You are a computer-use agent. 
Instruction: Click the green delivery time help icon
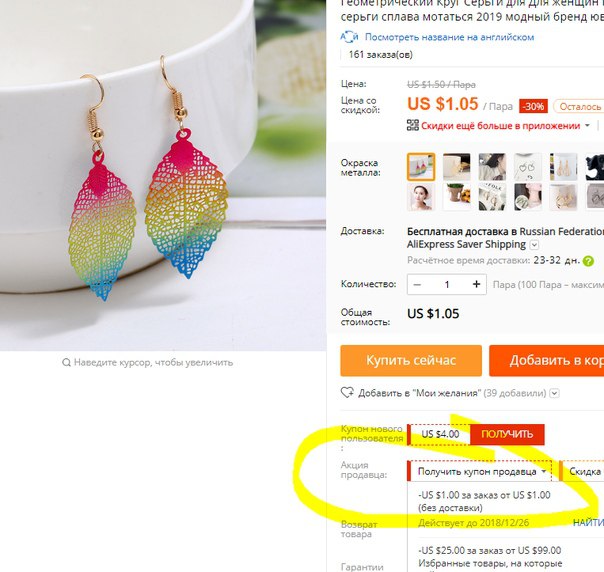(x=588, y=261)
